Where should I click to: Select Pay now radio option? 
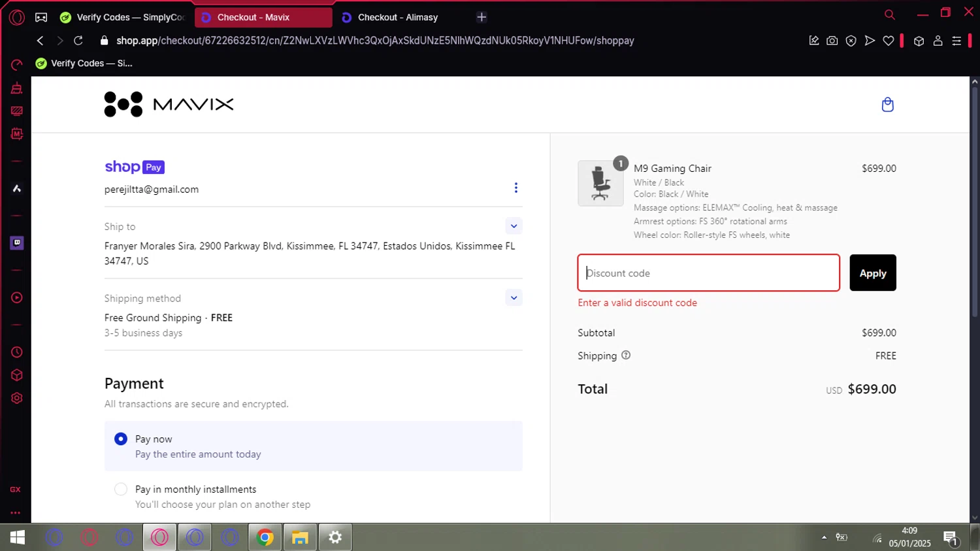[x=121, y=439]
